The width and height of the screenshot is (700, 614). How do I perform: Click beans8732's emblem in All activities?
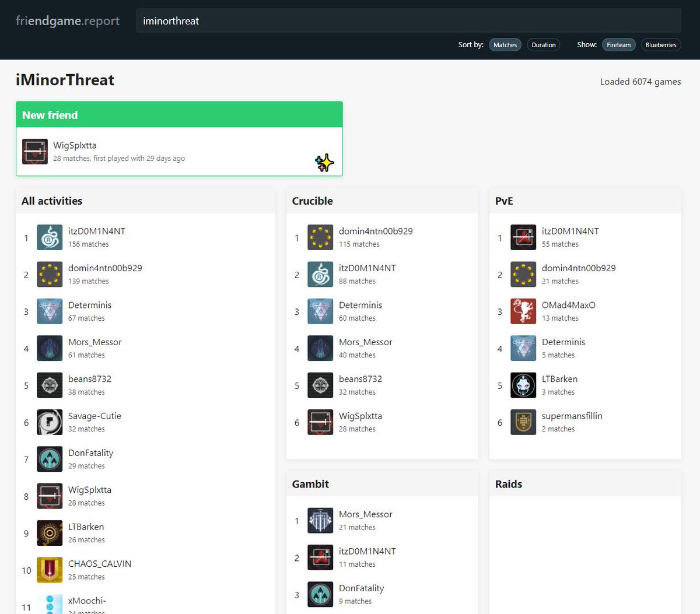click(x=50, y=385)
